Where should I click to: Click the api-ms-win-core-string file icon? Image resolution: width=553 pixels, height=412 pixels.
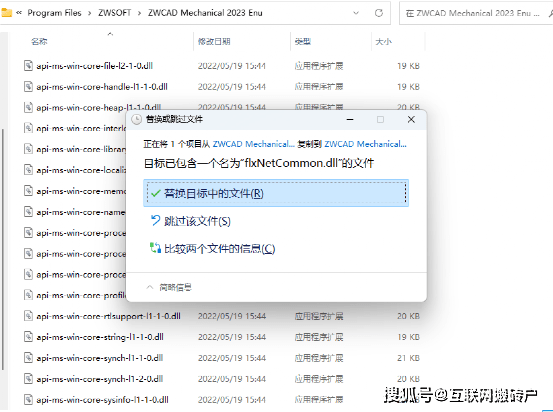point(28,337)
